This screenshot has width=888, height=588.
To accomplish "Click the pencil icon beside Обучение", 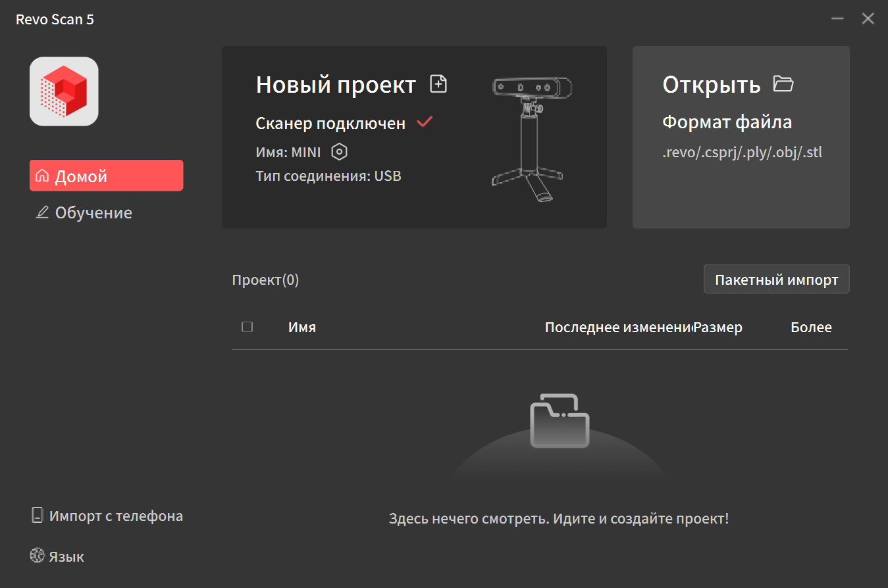I will click(42, 212).
